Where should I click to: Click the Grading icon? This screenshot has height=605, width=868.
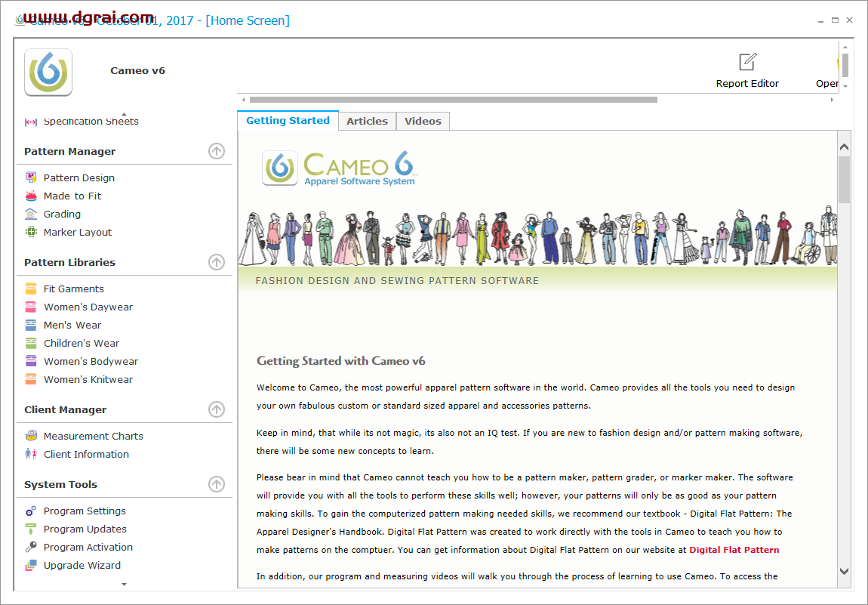click(x=31, y=214)
